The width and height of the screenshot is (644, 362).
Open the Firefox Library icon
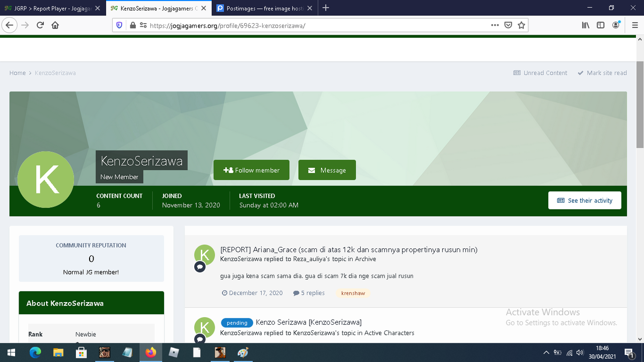pos(586,25)
